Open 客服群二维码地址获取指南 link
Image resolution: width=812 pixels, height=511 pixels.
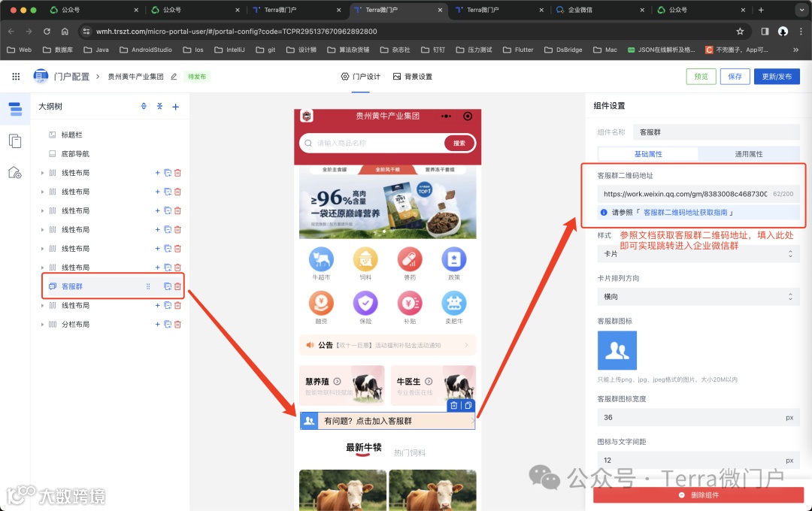point(685,212)
